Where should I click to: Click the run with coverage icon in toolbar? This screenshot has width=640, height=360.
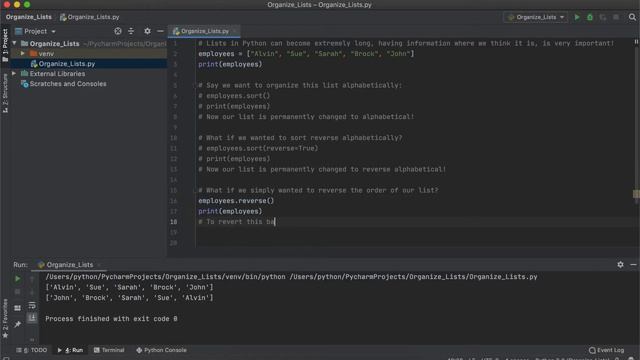click(603, 17)
